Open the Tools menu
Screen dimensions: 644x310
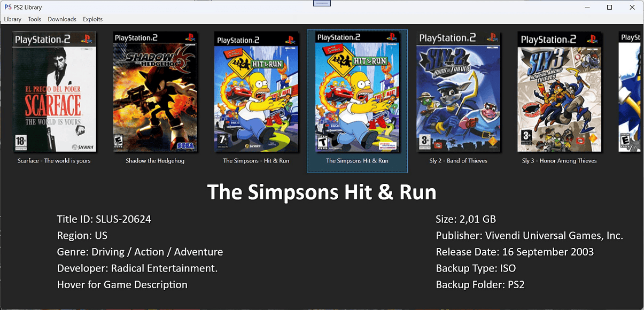click(35, 19)
